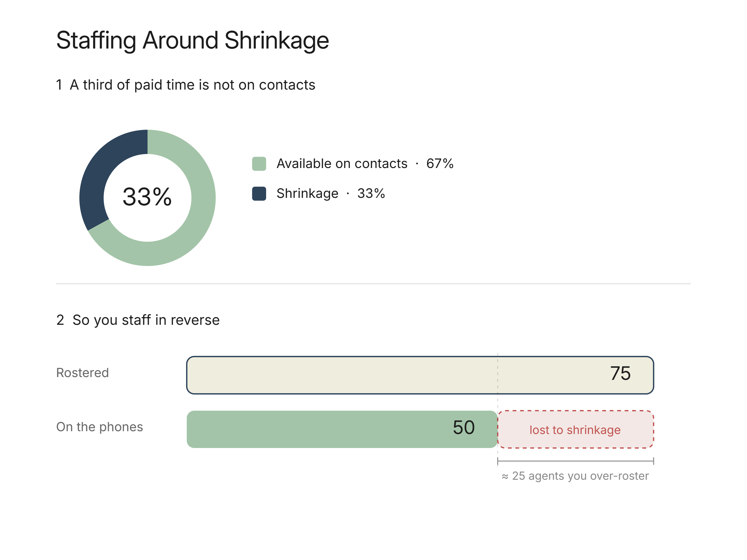
Task: Click the horizontal divider between the sections
Action: (x=374, y=284)
